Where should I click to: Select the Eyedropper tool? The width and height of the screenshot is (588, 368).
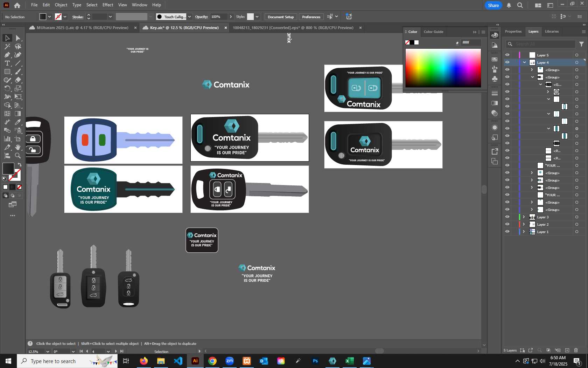[18, 122]
